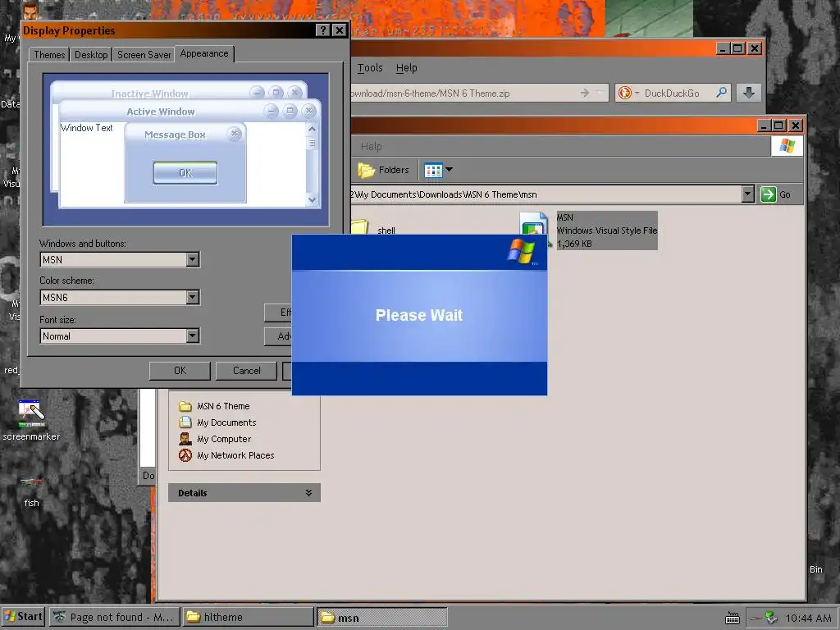840x630 pixels.
Task: Open the DuckDuckGo search engine selector
Action: 628,94
